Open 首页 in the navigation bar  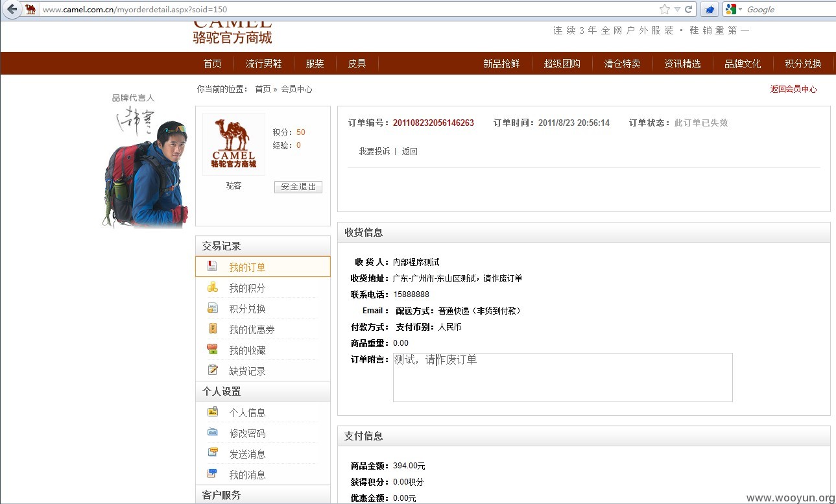(212, 64)
